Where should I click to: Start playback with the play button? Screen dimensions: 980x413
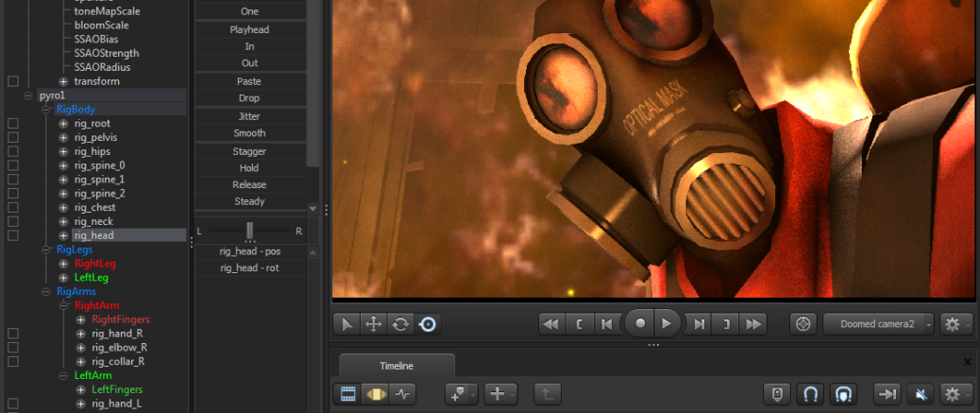point(667,323)
